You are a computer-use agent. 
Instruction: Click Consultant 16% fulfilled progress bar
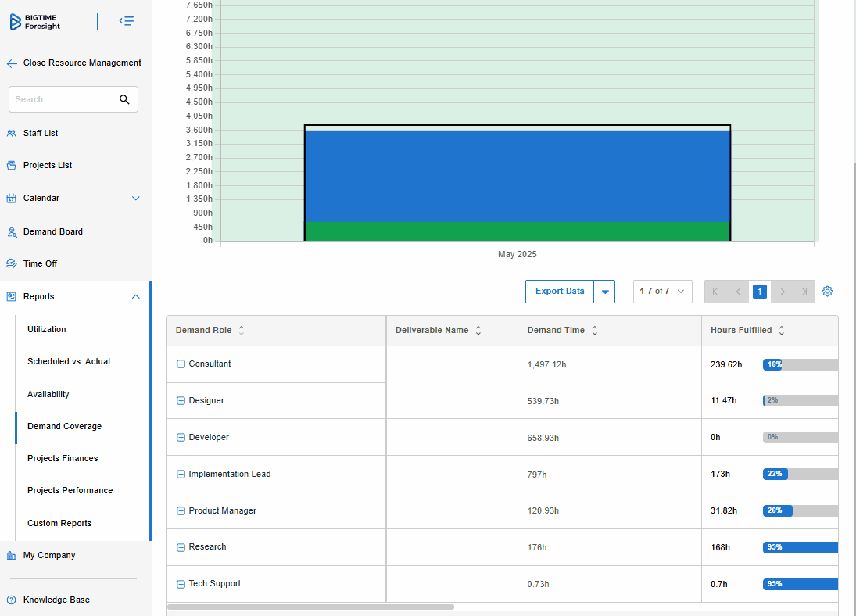click(800, 365)
